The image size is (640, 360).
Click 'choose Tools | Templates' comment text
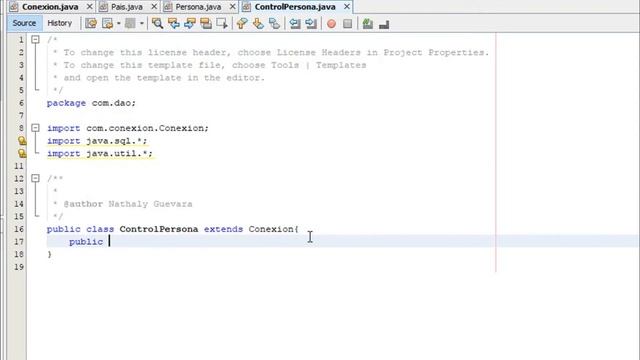(x=299, y=65)
